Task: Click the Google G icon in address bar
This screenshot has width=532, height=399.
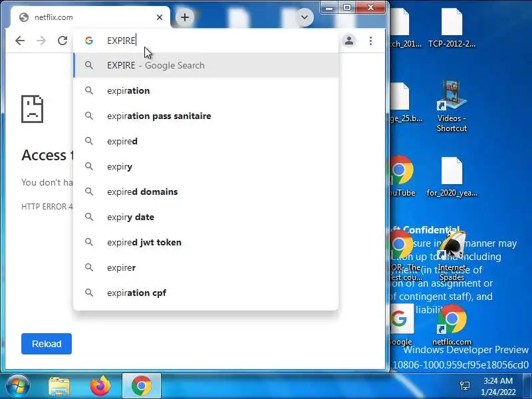Action: point(89,41)
